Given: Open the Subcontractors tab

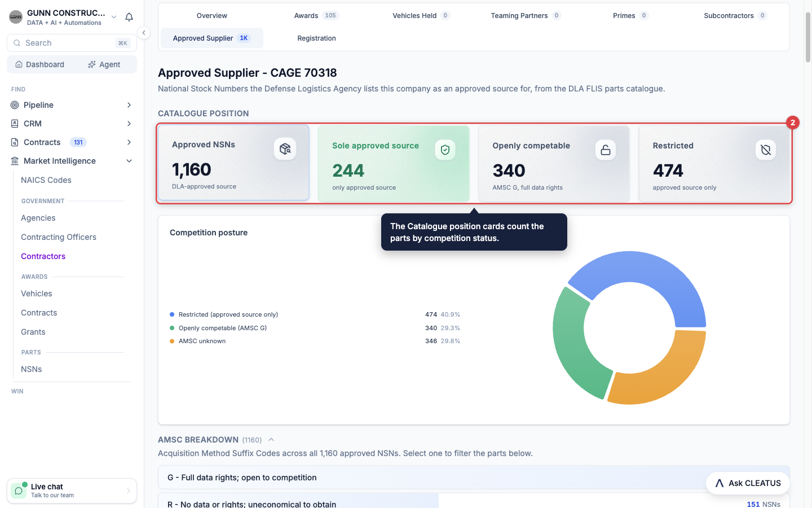Looking at the screenshot, I should (x=735, y=16).
